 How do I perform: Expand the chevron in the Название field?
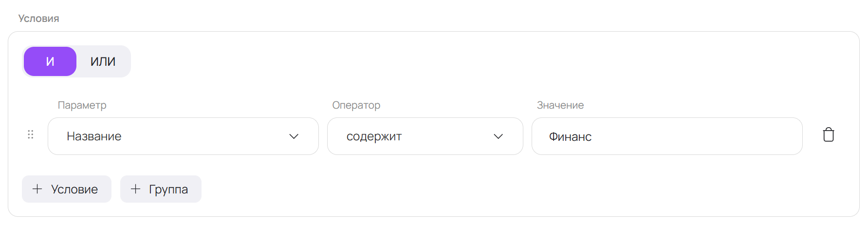294,136
